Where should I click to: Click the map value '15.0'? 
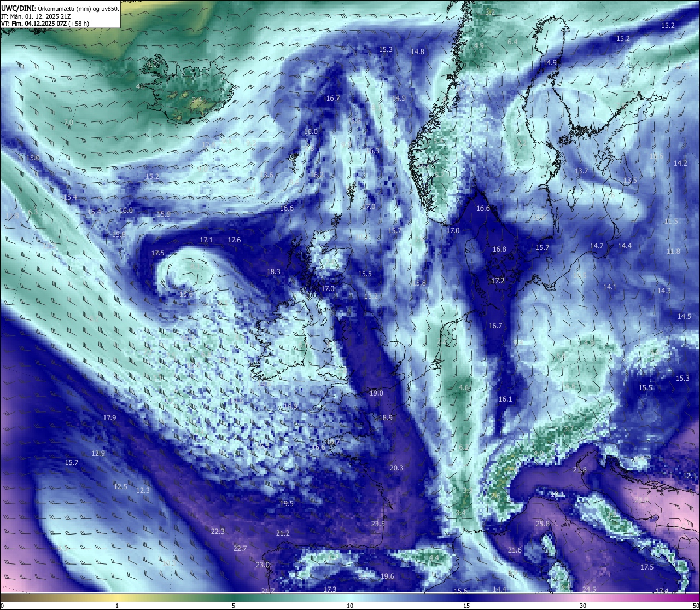(x=33, y=158)
